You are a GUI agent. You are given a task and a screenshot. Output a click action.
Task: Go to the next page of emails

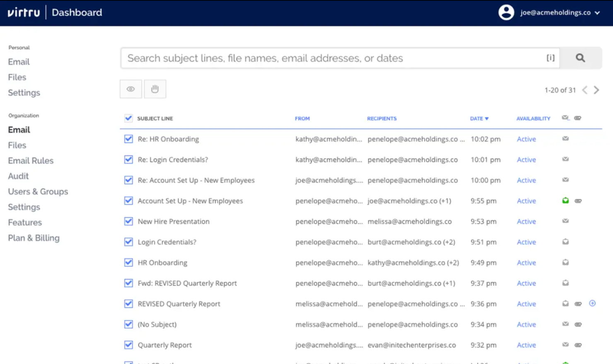click(596, 89)
